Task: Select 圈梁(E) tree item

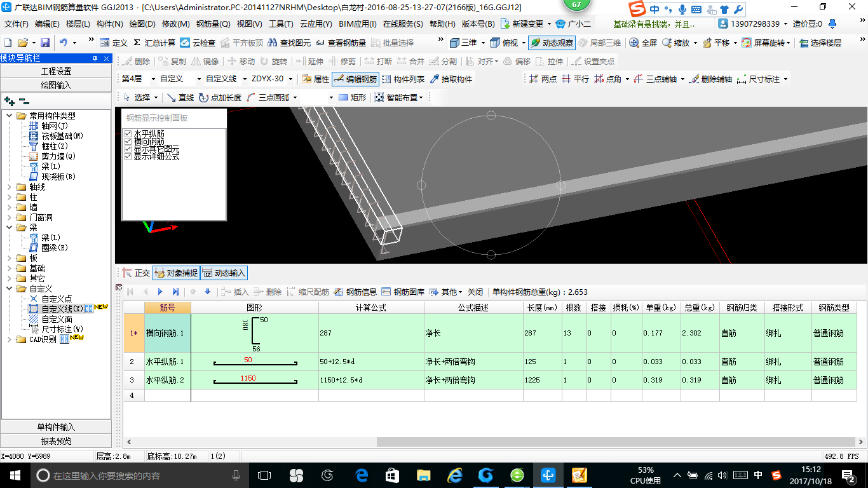Action: [48, 248]
